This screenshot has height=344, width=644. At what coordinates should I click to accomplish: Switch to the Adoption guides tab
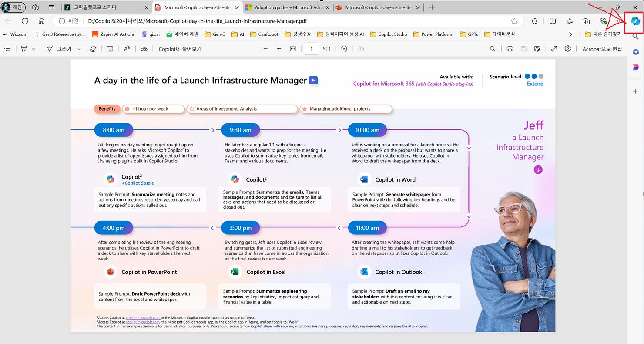point(288,7)
